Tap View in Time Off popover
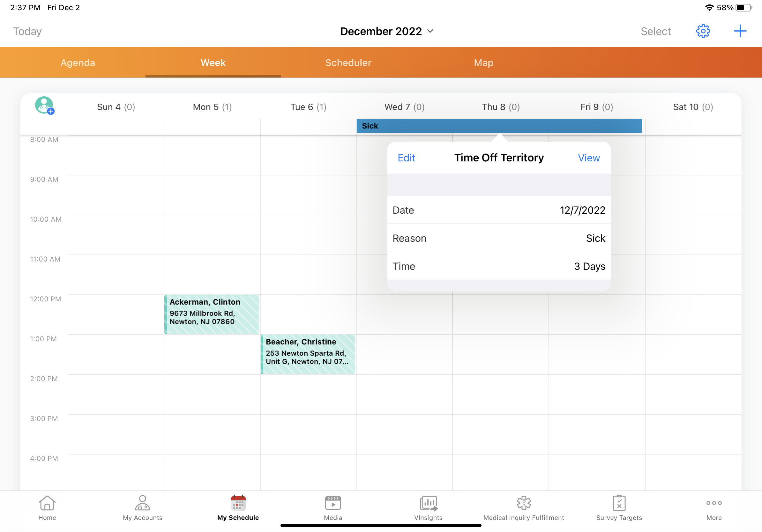 [x=589, y=158]
